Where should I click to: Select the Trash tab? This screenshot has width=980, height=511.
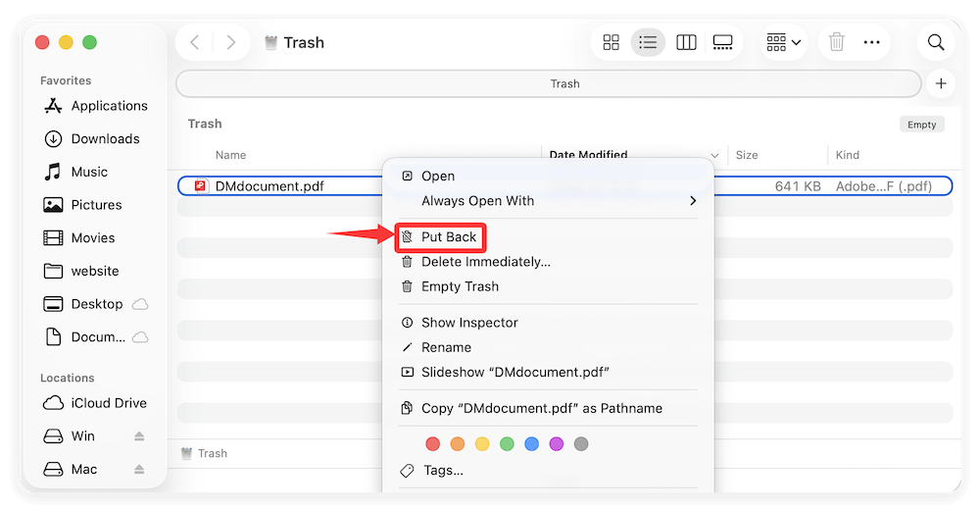(549, 83)
